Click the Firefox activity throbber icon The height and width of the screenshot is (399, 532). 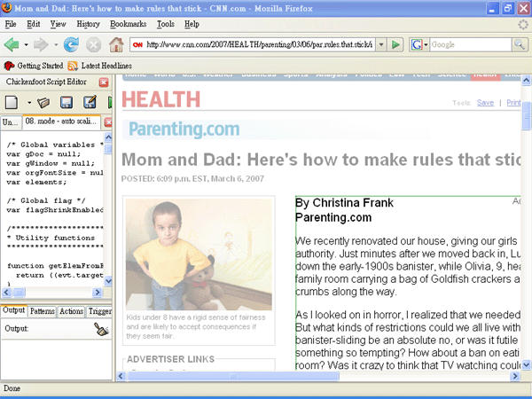point(523,25)
